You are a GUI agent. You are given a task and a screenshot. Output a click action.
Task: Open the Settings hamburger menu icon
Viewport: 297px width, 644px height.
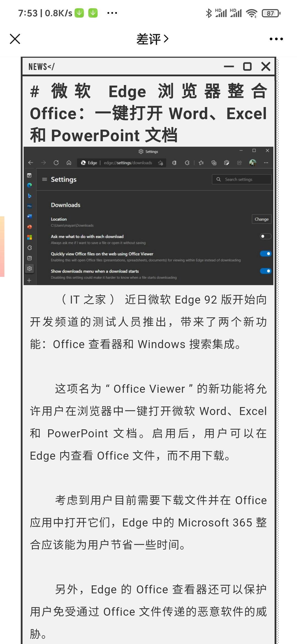click(x=44, y=179)
